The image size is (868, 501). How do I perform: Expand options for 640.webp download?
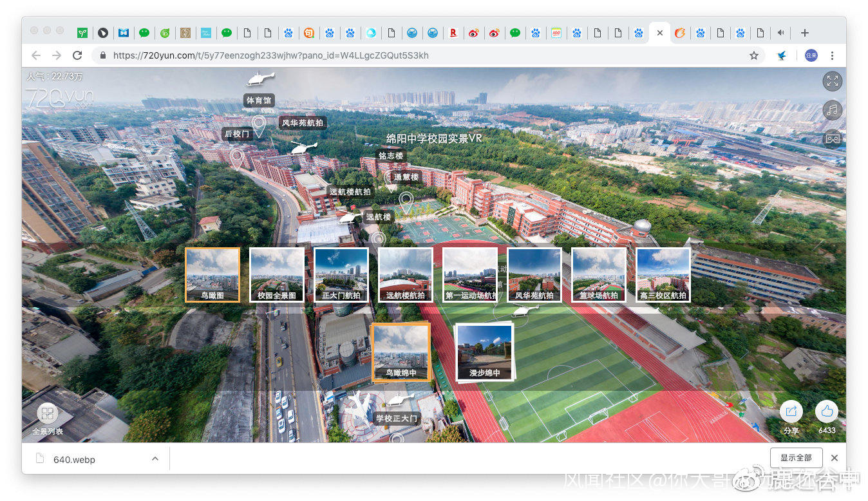pos(155,458)
